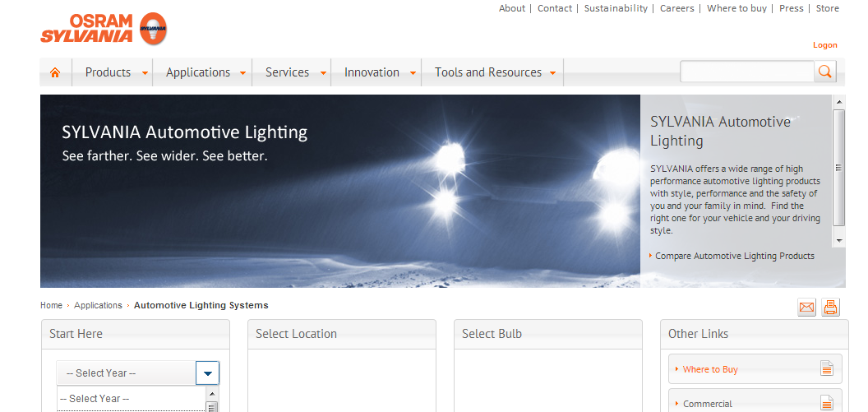Image resolution: width=868 pixels, height=412 pixels.
Task: Open the Innovation menu
Action: (x=372, y=72)
